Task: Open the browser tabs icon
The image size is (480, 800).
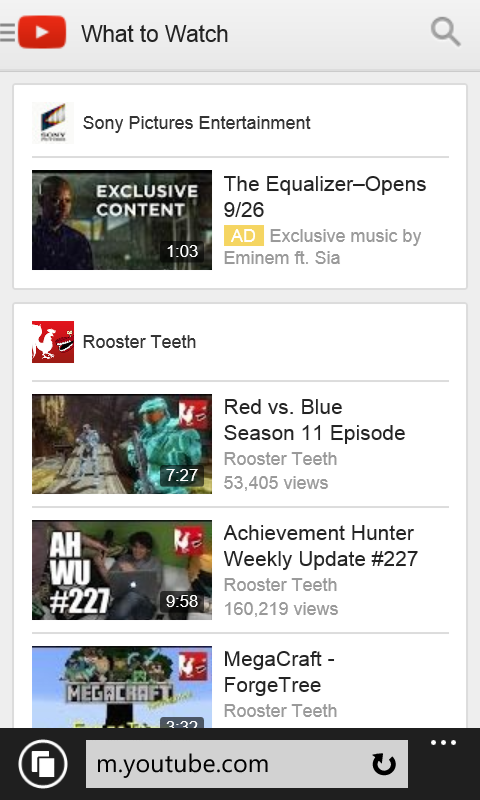Action: pos(43,764)
